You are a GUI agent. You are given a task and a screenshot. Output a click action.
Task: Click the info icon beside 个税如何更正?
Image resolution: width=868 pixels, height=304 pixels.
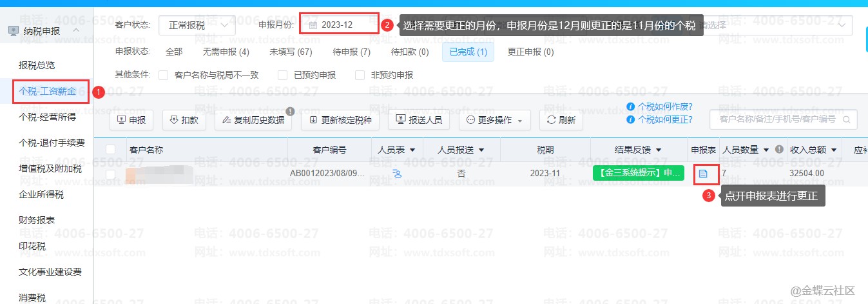pos(631,119)
